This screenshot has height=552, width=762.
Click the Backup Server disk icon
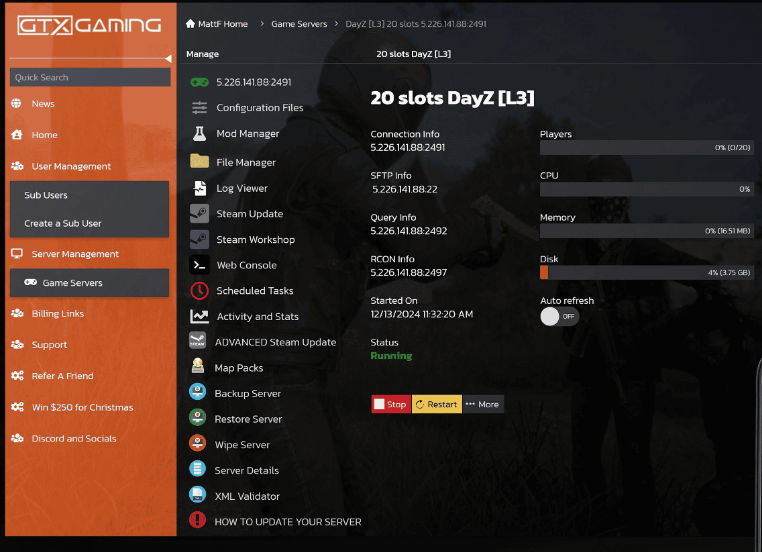tap(197, 392)
